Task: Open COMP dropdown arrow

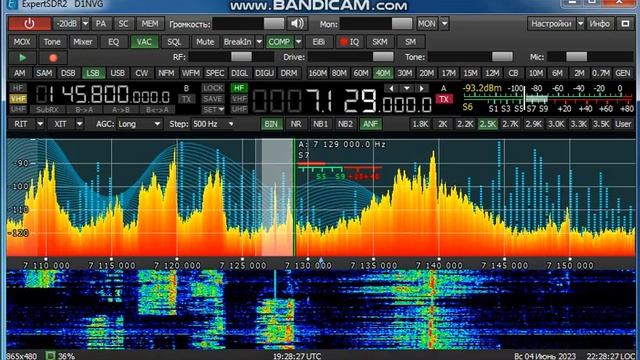Action: [x=298, y=42]
